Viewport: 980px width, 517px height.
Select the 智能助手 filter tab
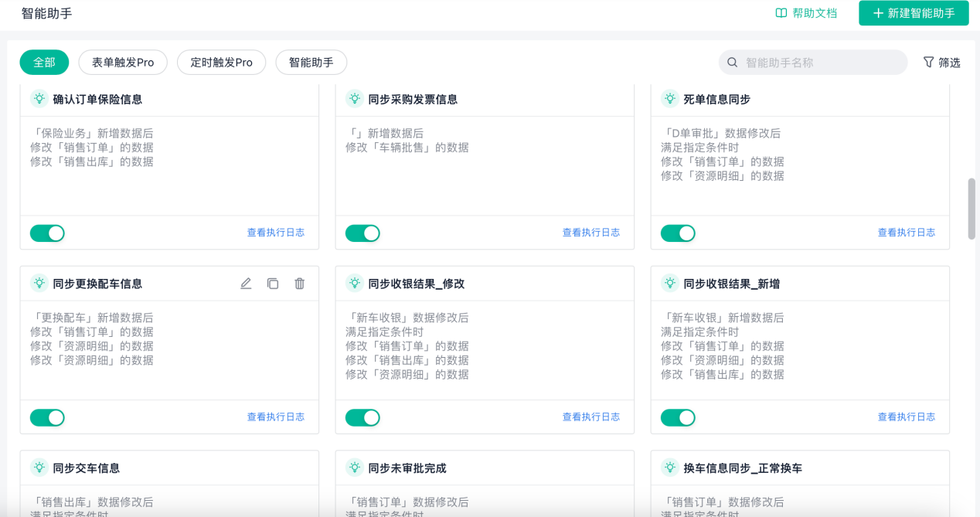click(311, 63)
